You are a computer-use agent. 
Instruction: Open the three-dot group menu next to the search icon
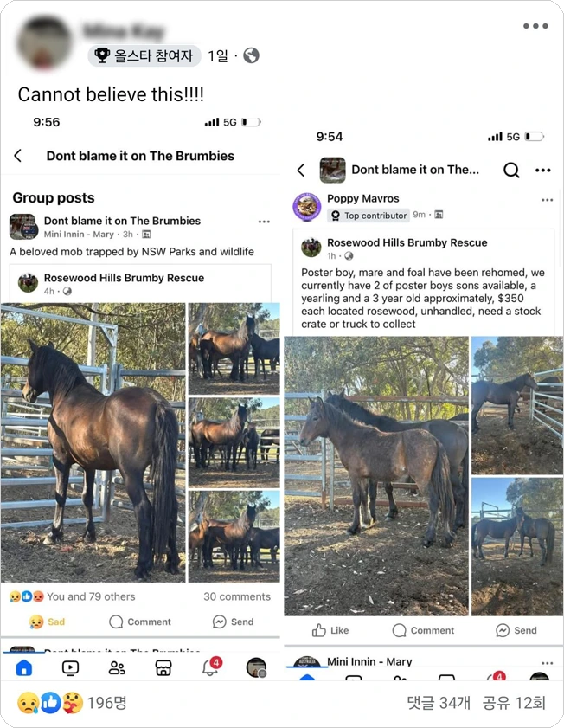tap(542, 170)
